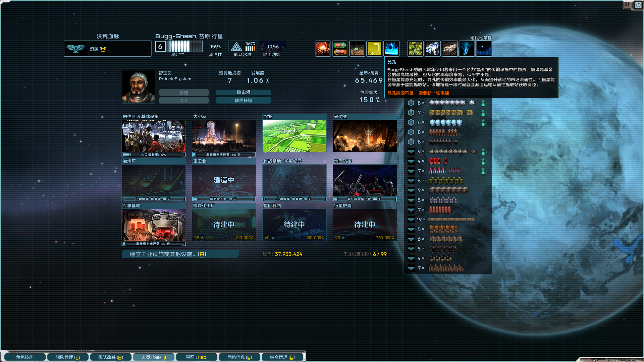Select the crowd population condition icon

(x=323, y=49)
